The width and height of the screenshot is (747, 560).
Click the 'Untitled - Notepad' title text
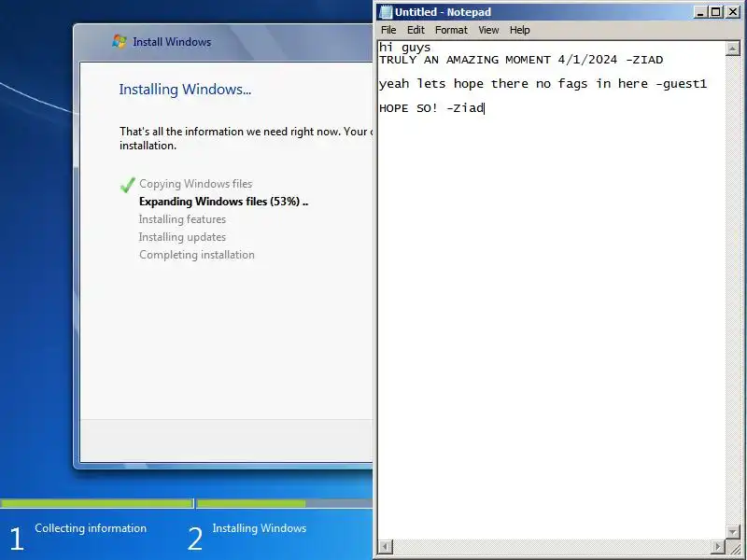pos(443,12)
